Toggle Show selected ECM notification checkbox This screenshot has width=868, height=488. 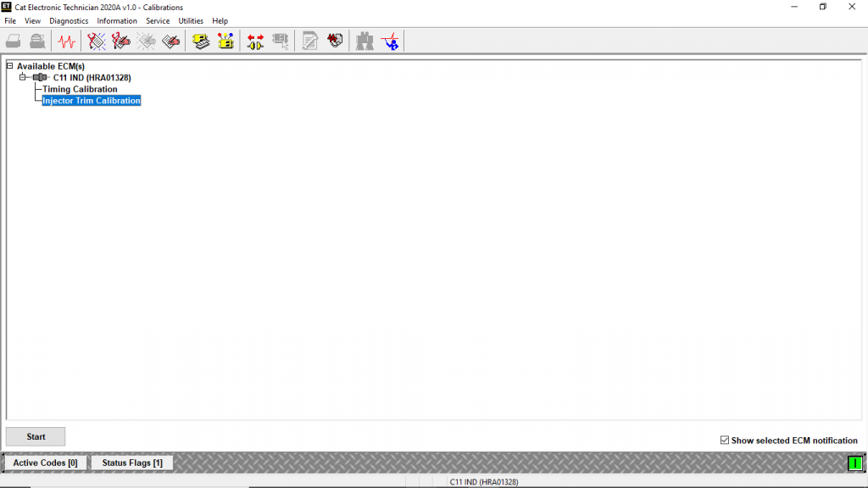724,441
